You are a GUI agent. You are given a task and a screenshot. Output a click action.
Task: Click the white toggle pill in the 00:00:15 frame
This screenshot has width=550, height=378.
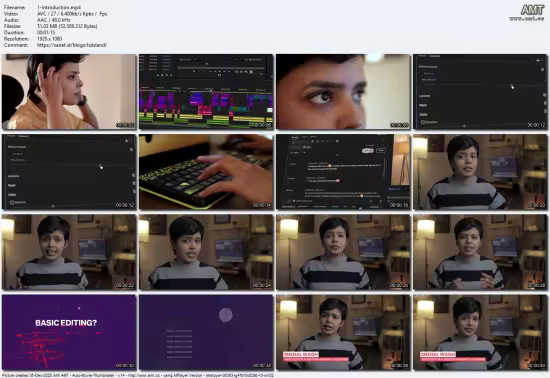click(x=368, y=150)
